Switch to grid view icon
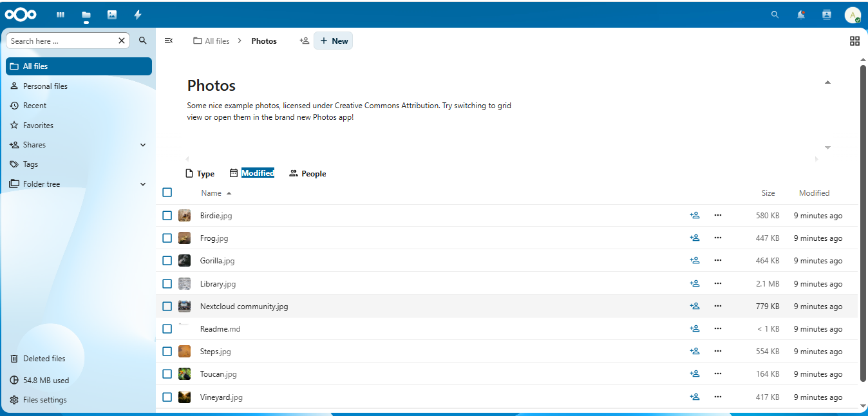 [x=854, y=41]
